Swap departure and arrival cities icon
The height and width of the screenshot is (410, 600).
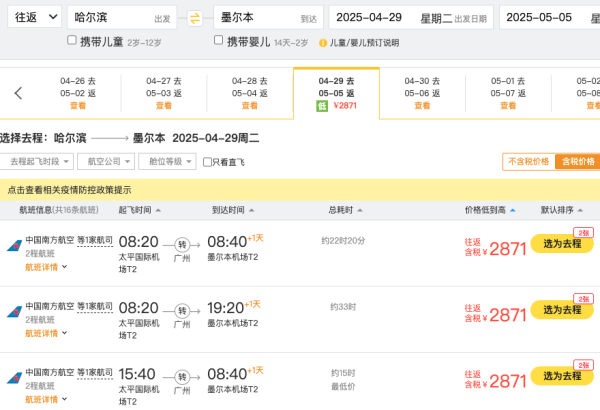pyautogui.click(x=195, y=18)
